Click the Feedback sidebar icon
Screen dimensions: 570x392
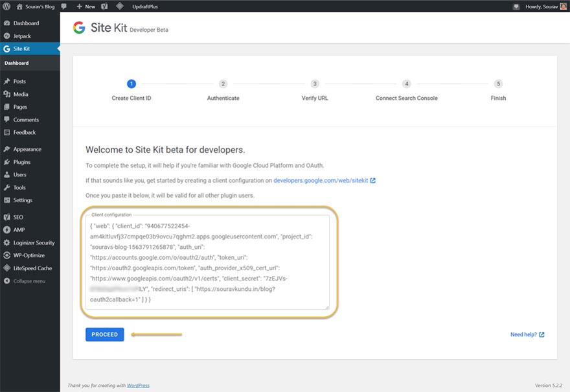(x=6, y=132)
